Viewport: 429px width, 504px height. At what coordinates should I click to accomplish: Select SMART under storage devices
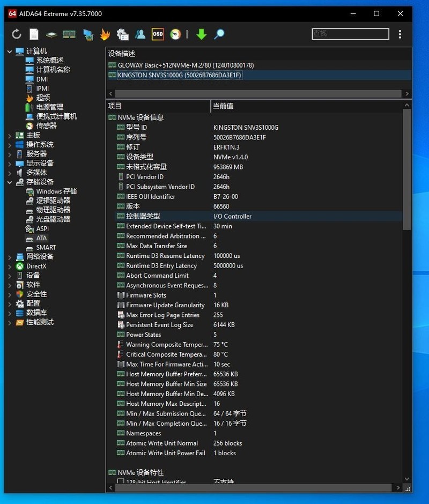pos(46,248)
